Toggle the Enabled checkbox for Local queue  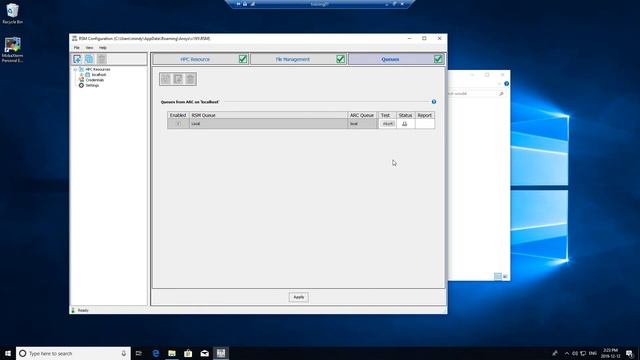point(178,124)
